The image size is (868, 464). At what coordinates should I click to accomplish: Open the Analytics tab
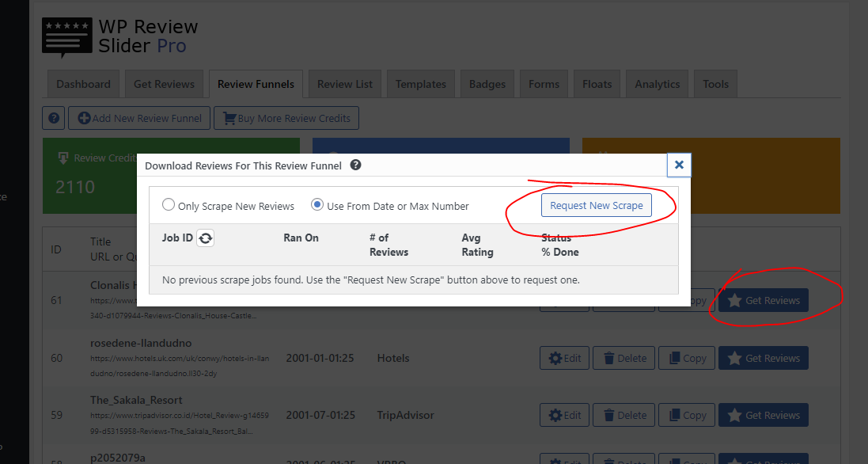click(657, 84)
